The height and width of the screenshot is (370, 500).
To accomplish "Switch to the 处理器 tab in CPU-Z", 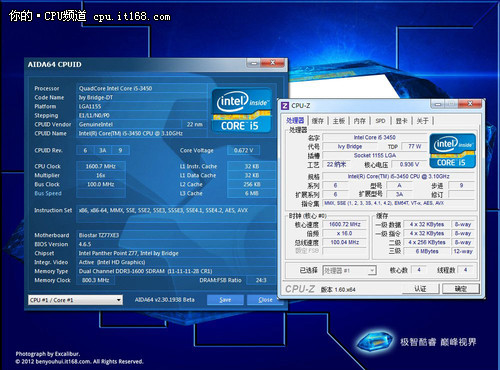I will point(295,121).
